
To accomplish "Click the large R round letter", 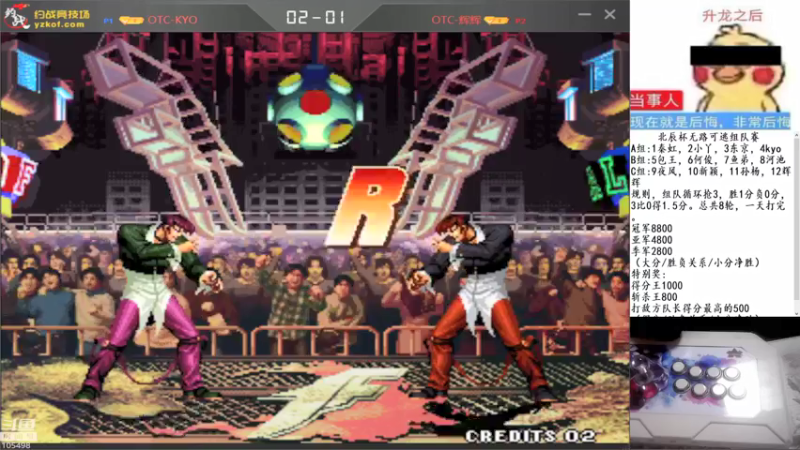I will [366, 206].
